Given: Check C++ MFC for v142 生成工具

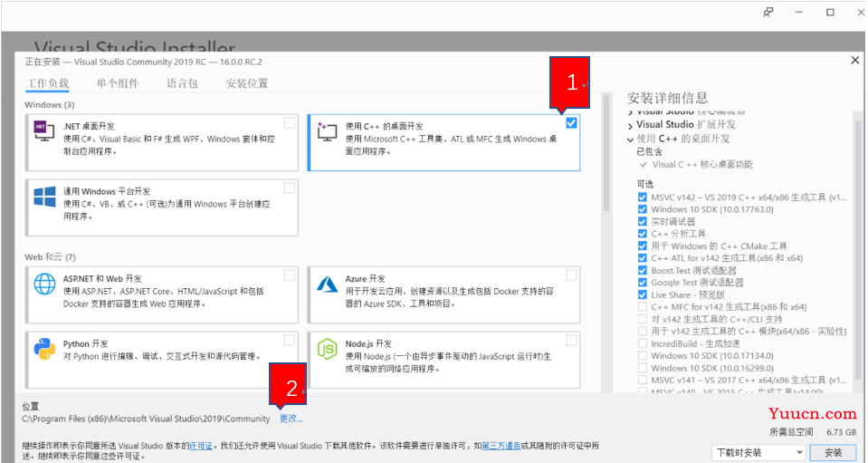Looking at the screenshot, I should 642,307.
